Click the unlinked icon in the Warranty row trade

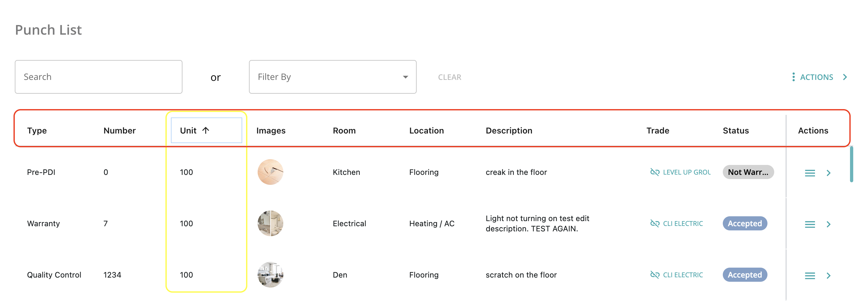coord(655,224)
